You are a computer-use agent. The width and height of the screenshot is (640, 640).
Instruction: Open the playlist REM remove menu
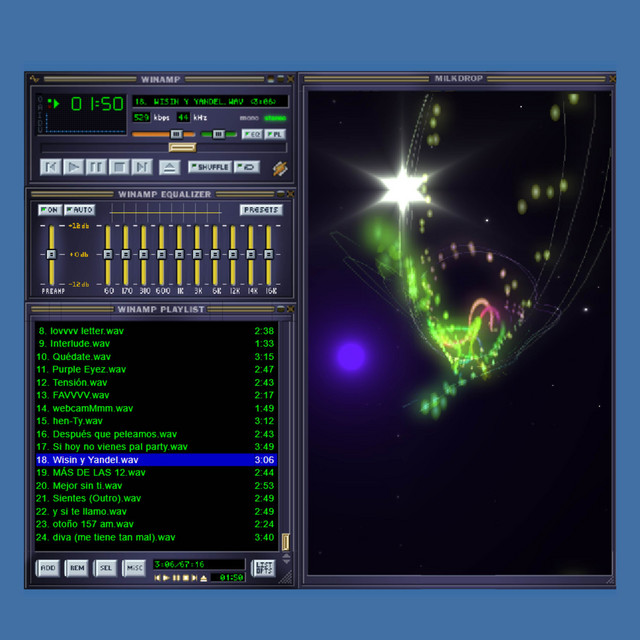click(x=77, y=567)
